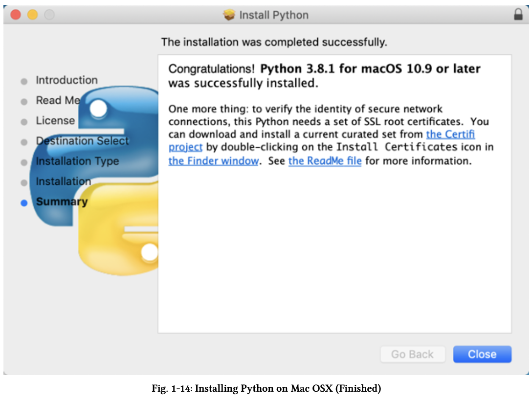Viewport: 532px width, 401px height.
Task: Click the blue dot beside Summary
Action: tap(24, 202)
